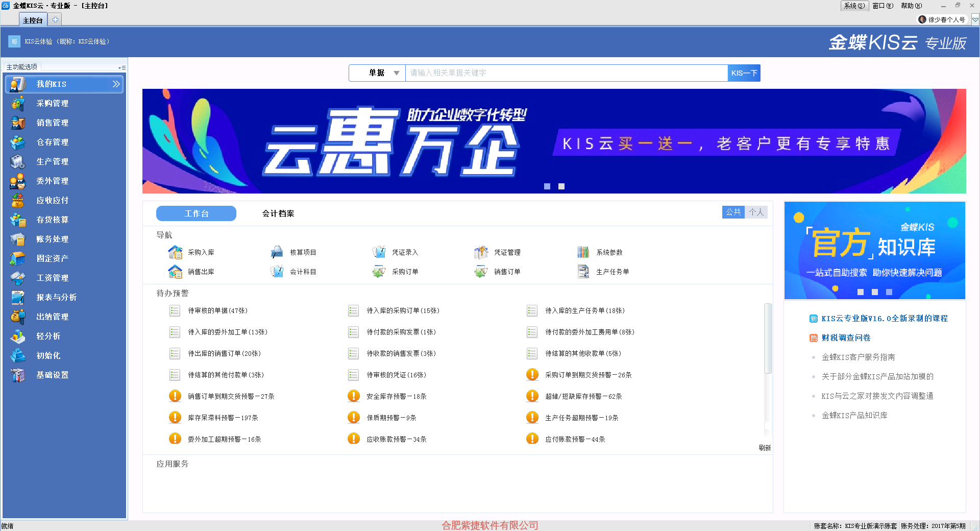This screenshot has height=531, width=980.
Task: Open the 委外管理 sidebar module icon
Action: point(18,181)
